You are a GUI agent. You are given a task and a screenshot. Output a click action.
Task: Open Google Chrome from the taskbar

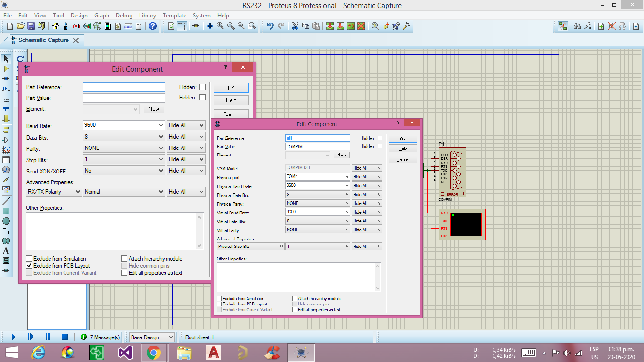[154, 353]
